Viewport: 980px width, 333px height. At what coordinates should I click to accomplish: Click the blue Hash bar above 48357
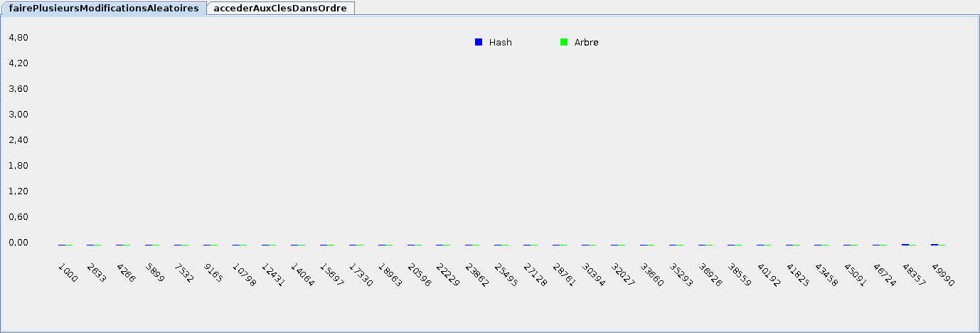905,245
